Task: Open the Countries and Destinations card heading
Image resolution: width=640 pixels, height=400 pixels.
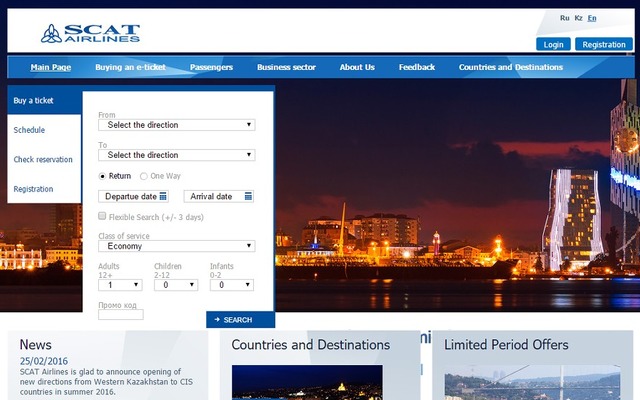Action: pos(311,345)
